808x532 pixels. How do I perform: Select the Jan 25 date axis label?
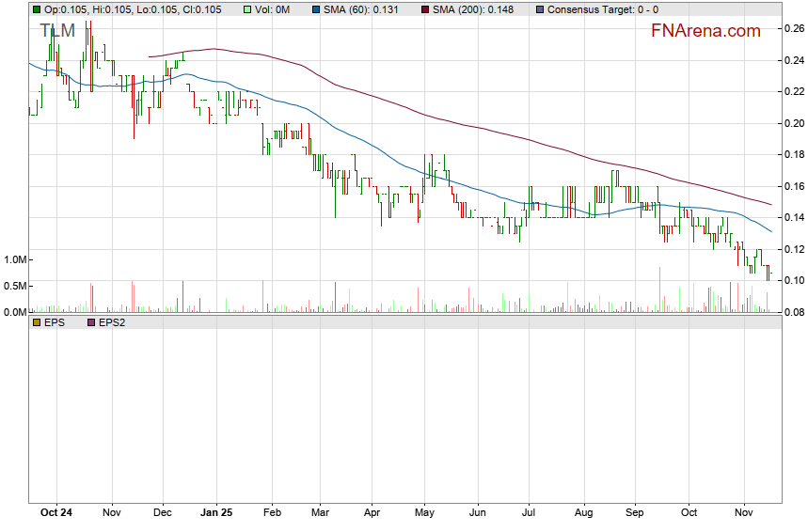point(216,514)
